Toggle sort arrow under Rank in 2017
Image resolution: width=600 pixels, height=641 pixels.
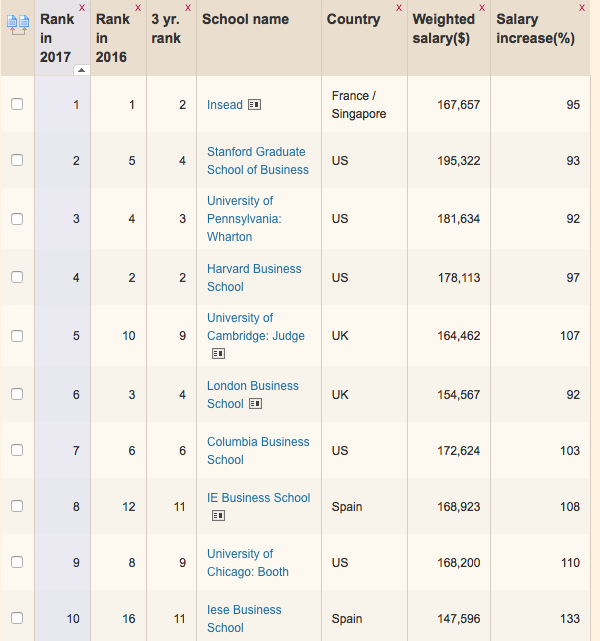pyautogui.click(x=81, y=70)
